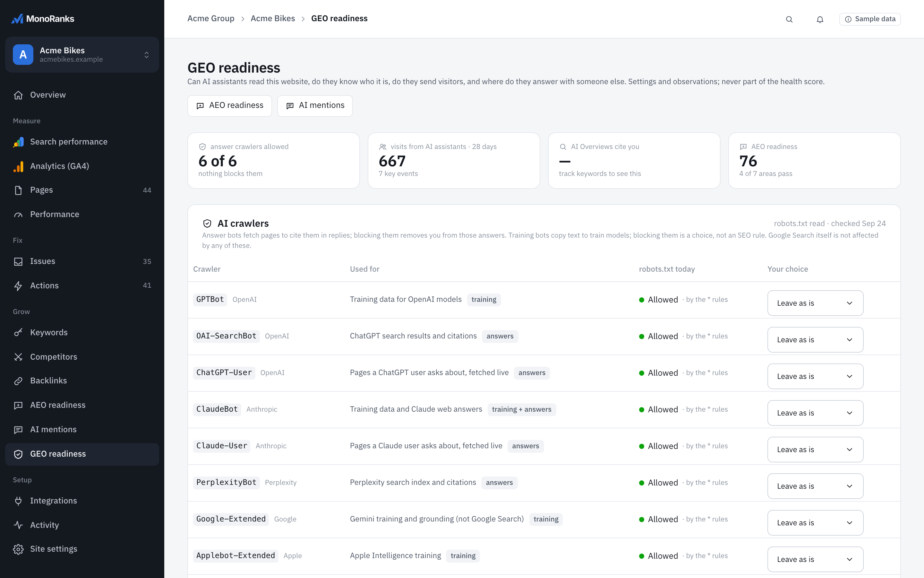Click the 'training + answers' tag on ClaudeBot
Screen dimensions: 924x578
pos(522,409)
